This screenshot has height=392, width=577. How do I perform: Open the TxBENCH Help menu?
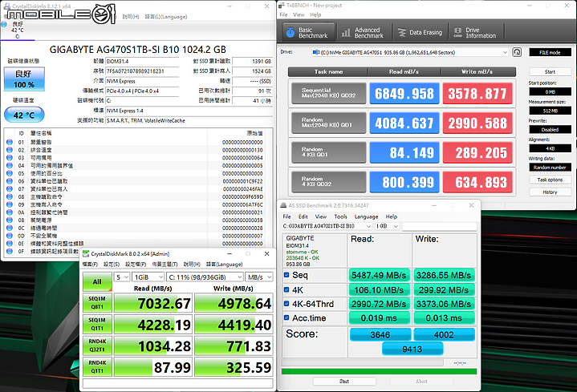click(x=315, y=14)
